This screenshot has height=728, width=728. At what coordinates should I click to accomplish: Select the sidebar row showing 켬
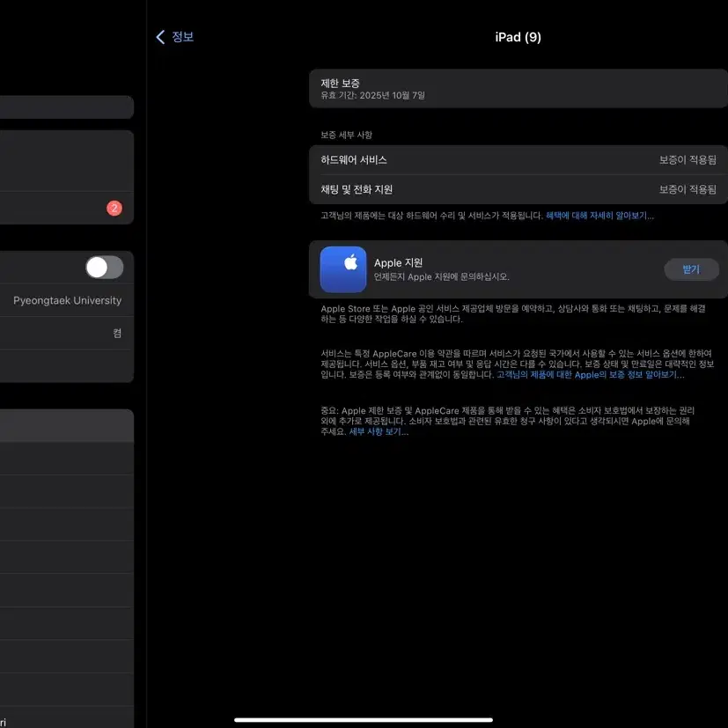tap(67, 334)
